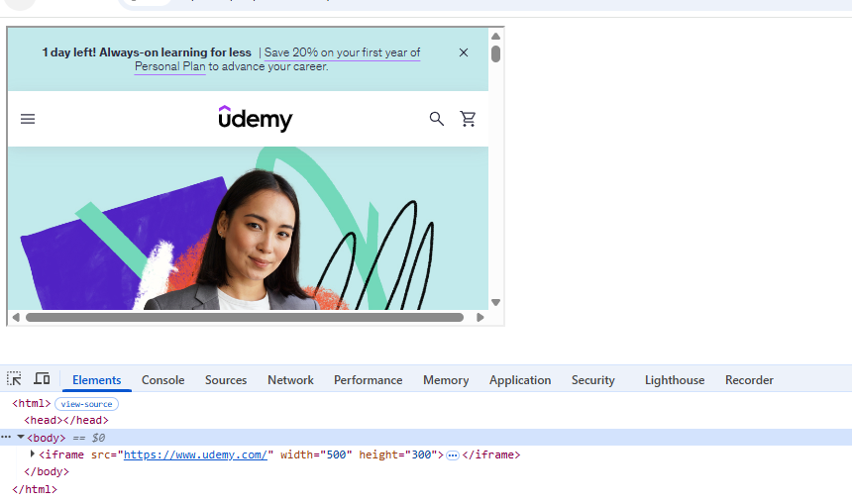Toggle the device toolbar icon
The width and height of the screenshot is (852, 504).
42,378
